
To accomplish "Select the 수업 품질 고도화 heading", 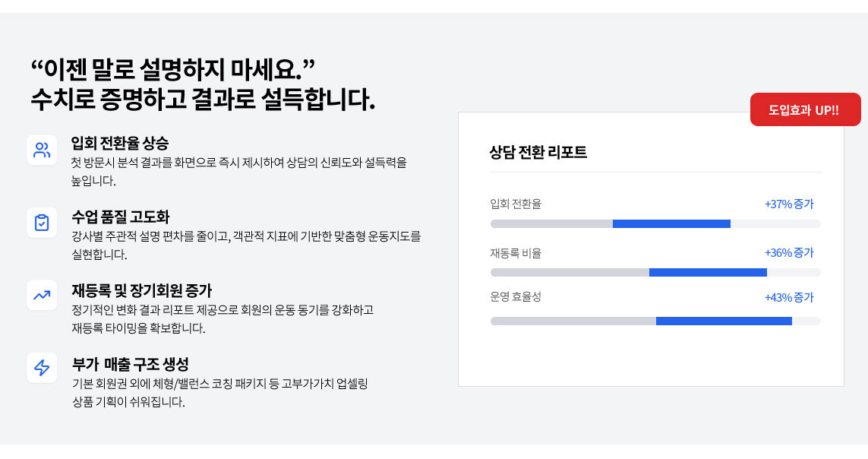I will pyautogui.click(x=120, y=217).
